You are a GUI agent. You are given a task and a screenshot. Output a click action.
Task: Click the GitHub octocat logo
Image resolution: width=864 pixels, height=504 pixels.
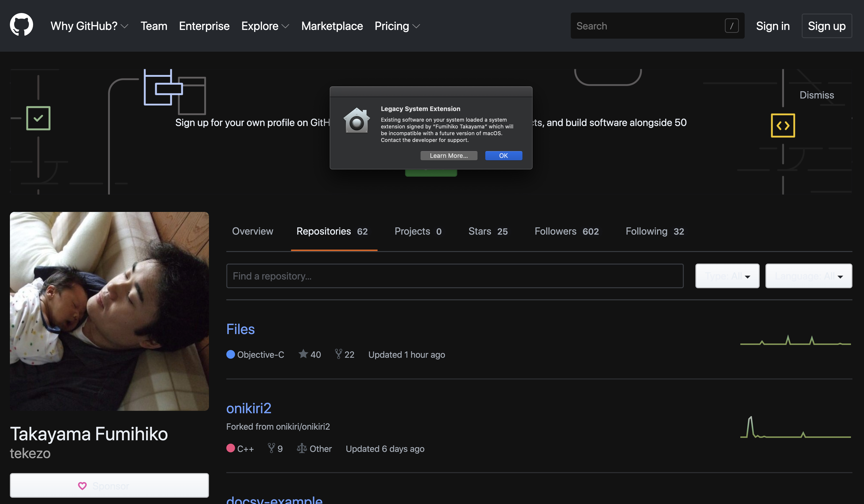click(21, 25)
